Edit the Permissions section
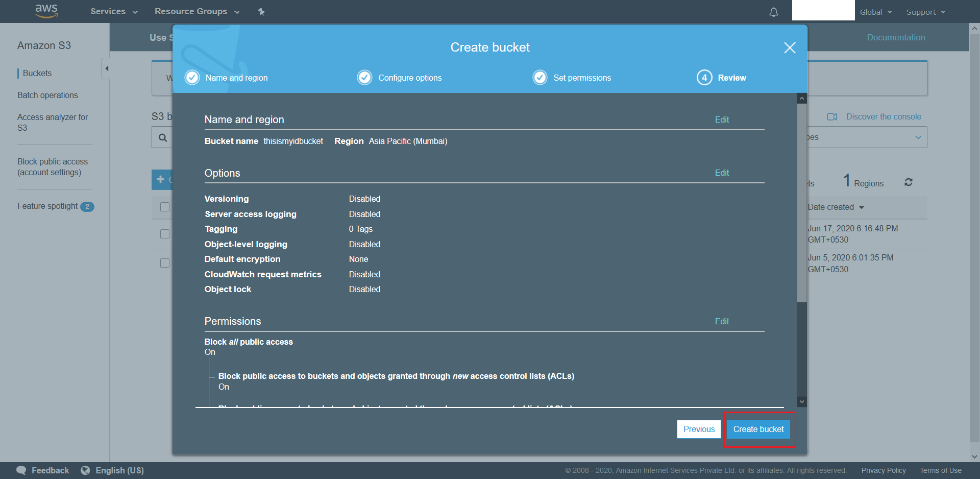The image size is (980, 479). coord(722,321)
